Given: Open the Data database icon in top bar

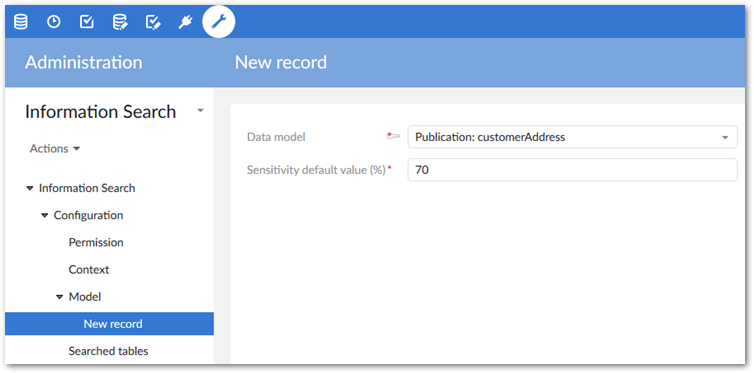Looking at the screenshot, I should coord(20,22).
